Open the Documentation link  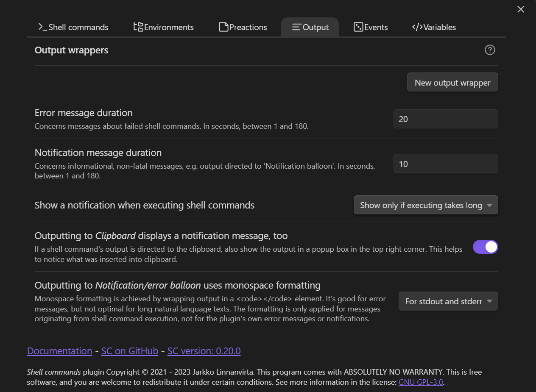pos(59,351)
